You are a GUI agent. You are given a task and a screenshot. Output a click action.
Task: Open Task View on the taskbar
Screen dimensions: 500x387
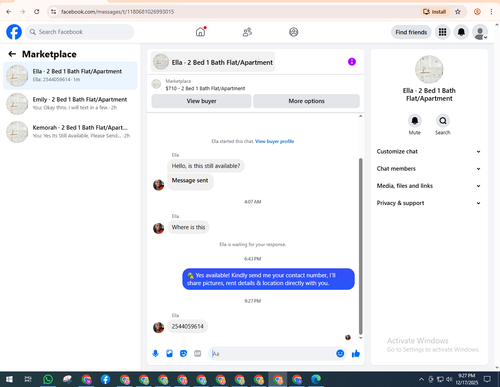click(x=28, y=379)
